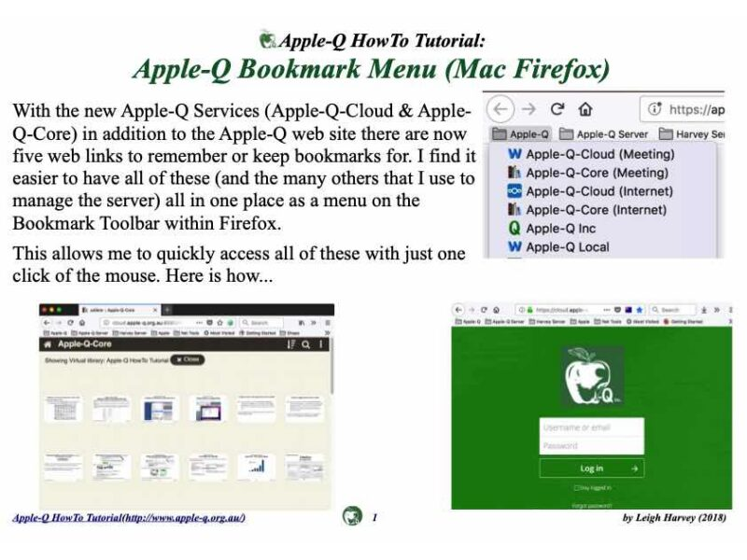
Task: Open the Forgot password link
Action: click(x=592, y=506)
